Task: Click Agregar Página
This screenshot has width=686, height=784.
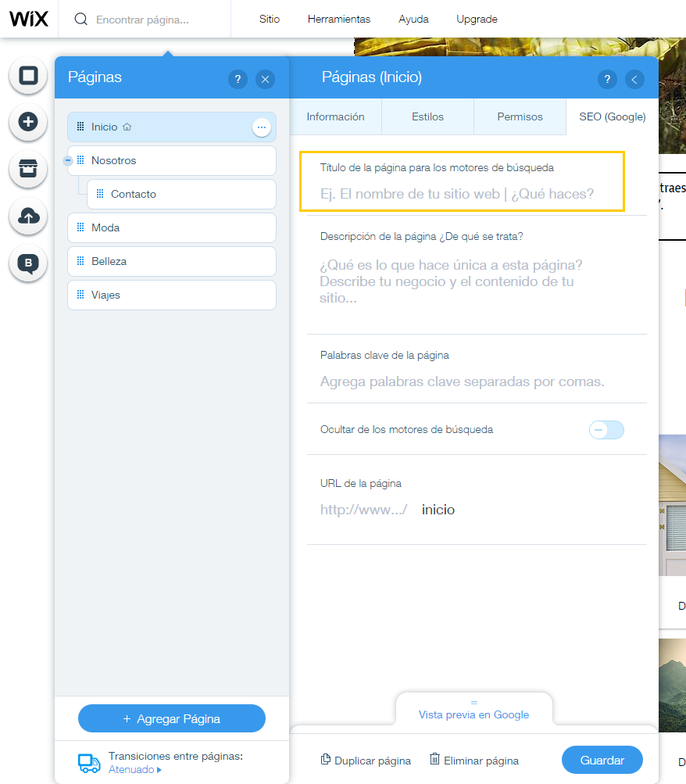Action: click(171, 718)
